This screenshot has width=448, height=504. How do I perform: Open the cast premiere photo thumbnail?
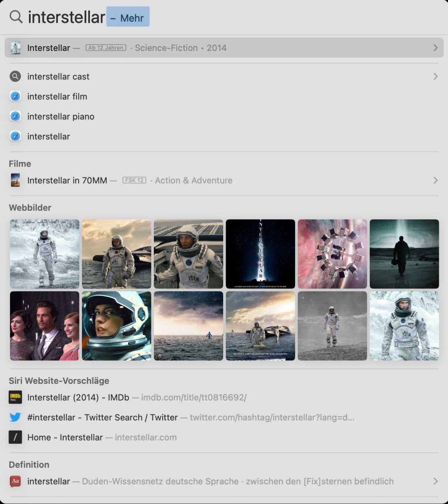pyautogui.click(x=45, y=326)
